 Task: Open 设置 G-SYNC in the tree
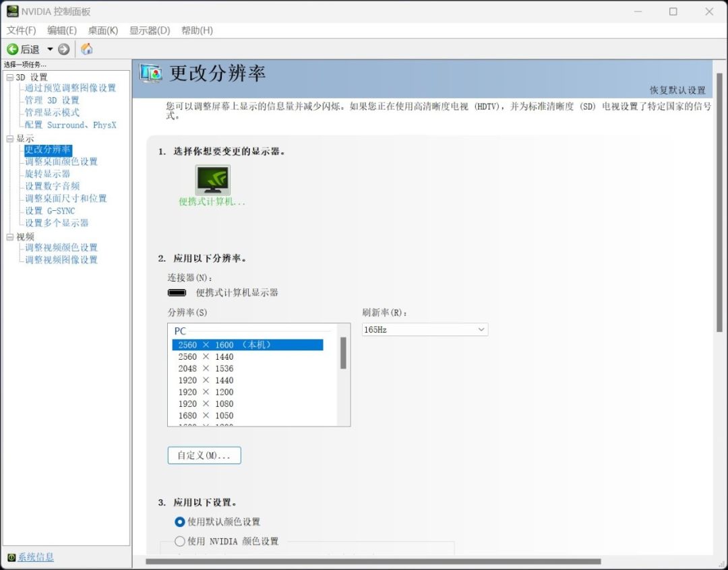pyautogui.click(x=50, y=211)
